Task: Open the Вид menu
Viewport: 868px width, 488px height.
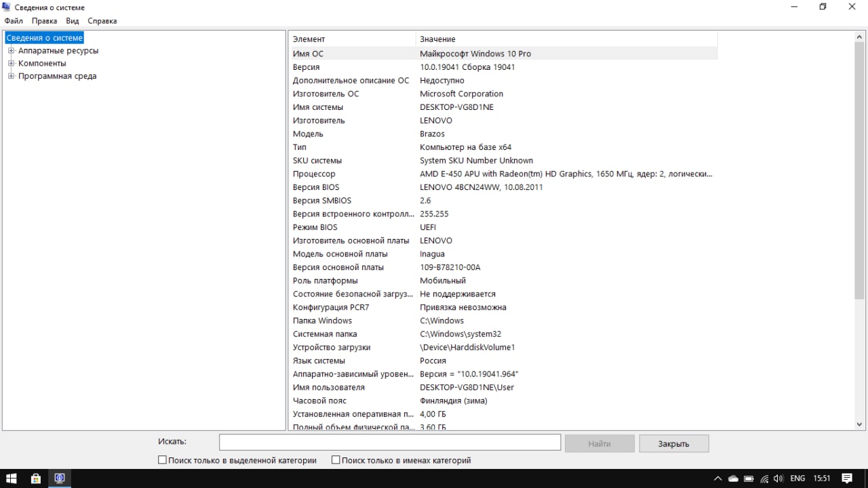Action: pos(73,21)
